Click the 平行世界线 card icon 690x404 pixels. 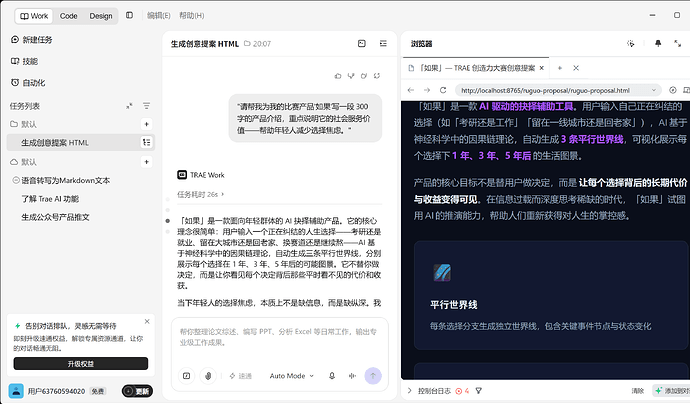442,272
